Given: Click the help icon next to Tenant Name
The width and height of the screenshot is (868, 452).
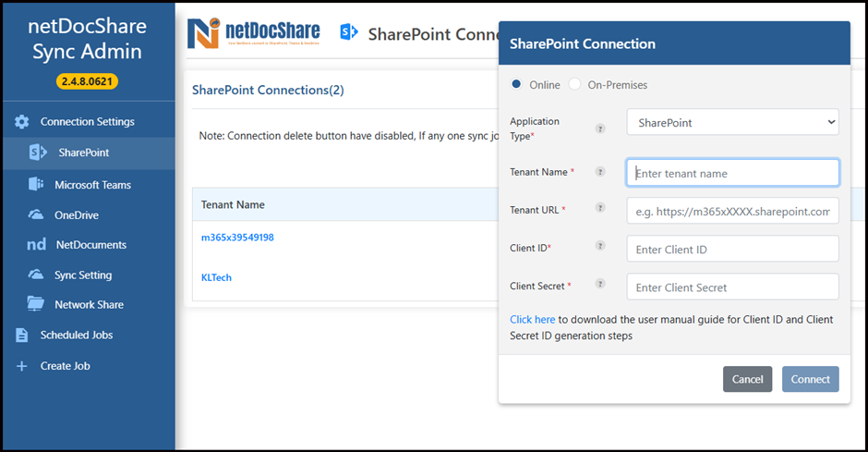Looking at the screenshot, I should pyautogui.click(x=600, y=172).
